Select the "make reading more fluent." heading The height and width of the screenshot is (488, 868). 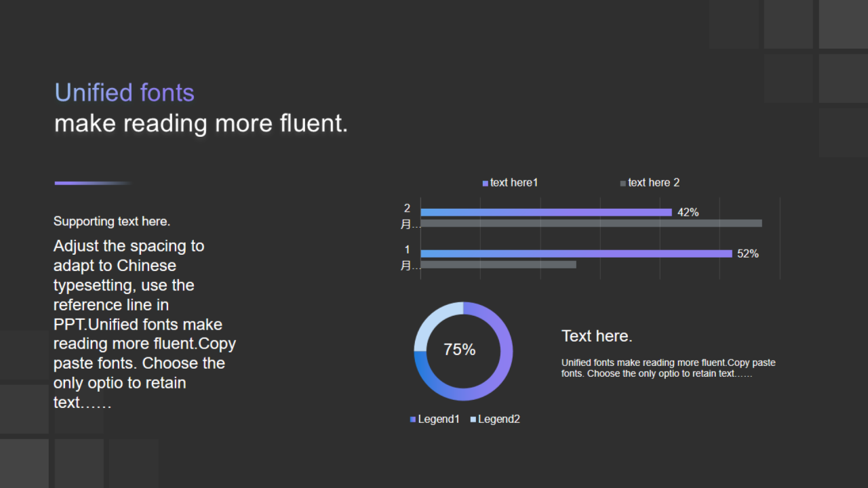(x=201, y=124)
